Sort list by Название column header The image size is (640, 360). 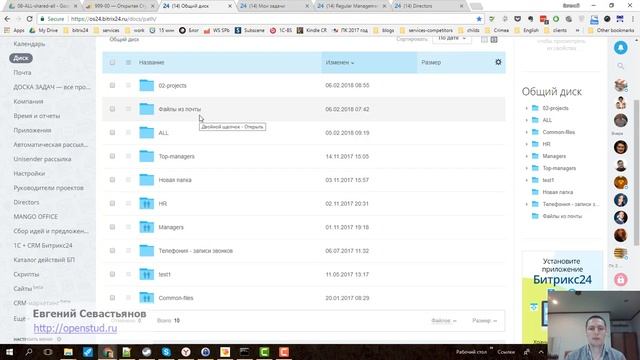(x=151, y=62)
